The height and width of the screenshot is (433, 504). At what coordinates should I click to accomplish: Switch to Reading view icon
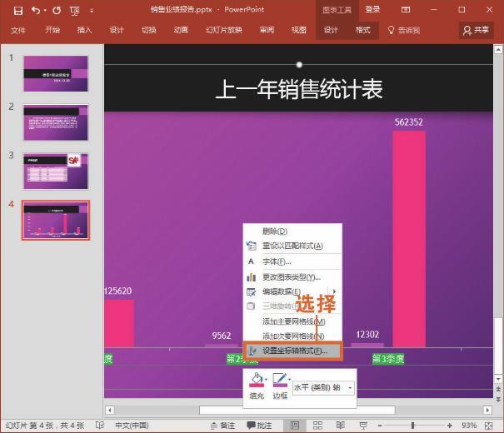click(x=341, y=426)
